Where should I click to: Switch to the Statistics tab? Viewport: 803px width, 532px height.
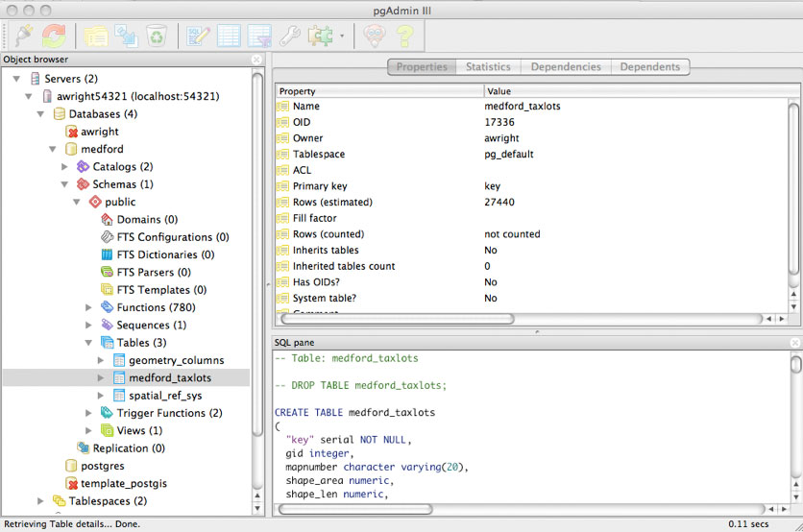(488, 67)
